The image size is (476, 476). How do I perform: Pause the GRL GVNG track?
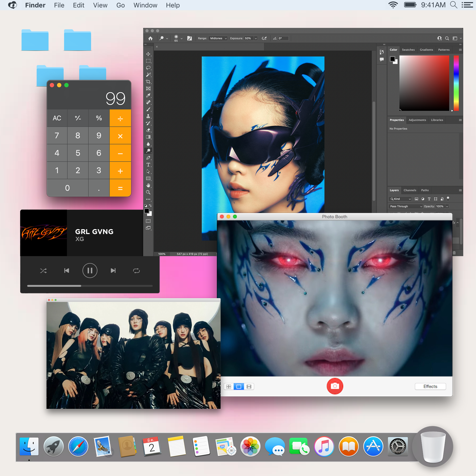90,271
